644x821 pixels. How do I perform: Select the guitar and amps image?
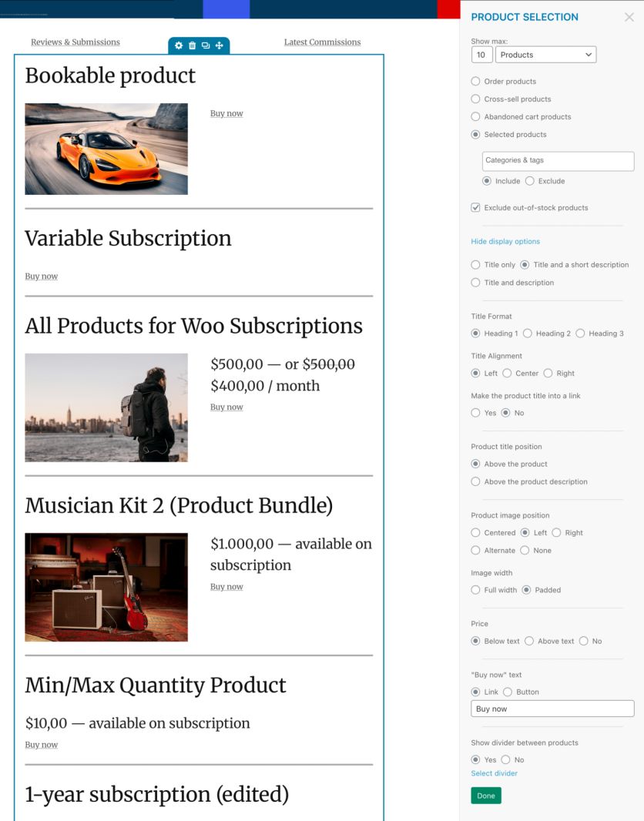[106, 587]
